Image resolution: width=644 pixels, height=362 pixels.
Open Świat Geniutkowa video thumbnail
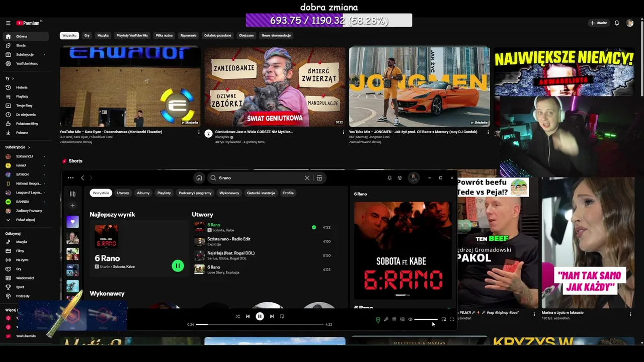pyautogui.click(x=275, y=86)
